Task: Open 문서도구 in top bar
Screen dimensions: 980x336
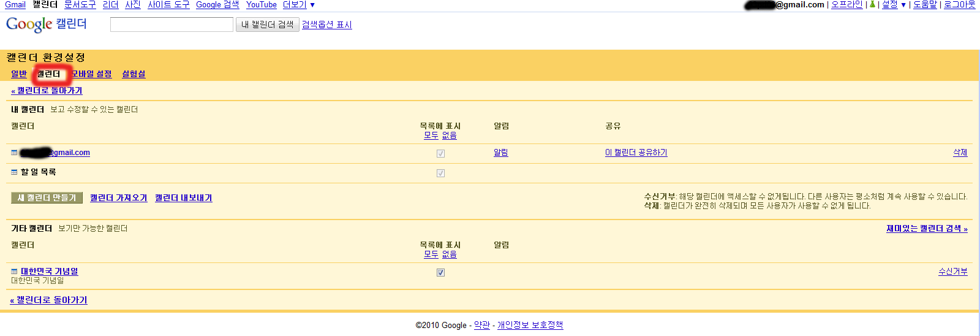Action: pos(80,4)
